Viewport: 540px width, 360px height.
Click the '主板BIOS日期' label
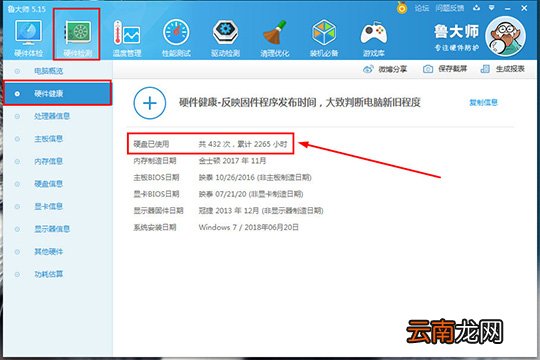point(156,177)
